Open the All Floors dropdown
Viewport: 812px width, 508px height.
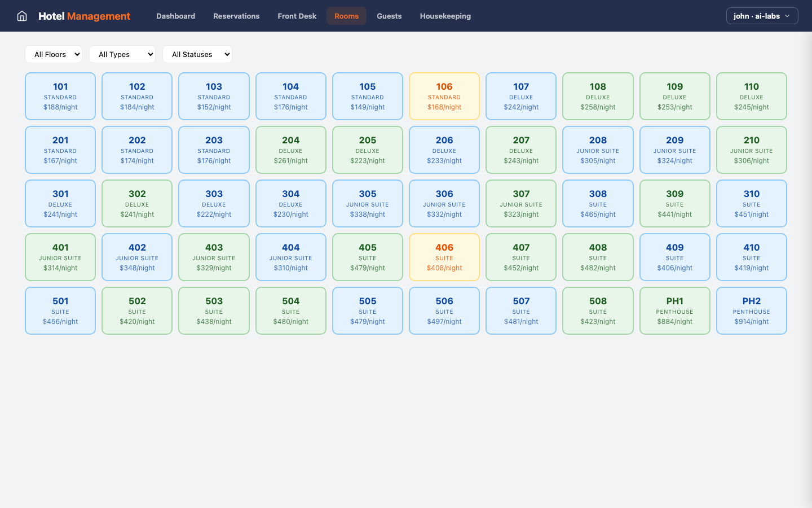click(x=54, y=54)
